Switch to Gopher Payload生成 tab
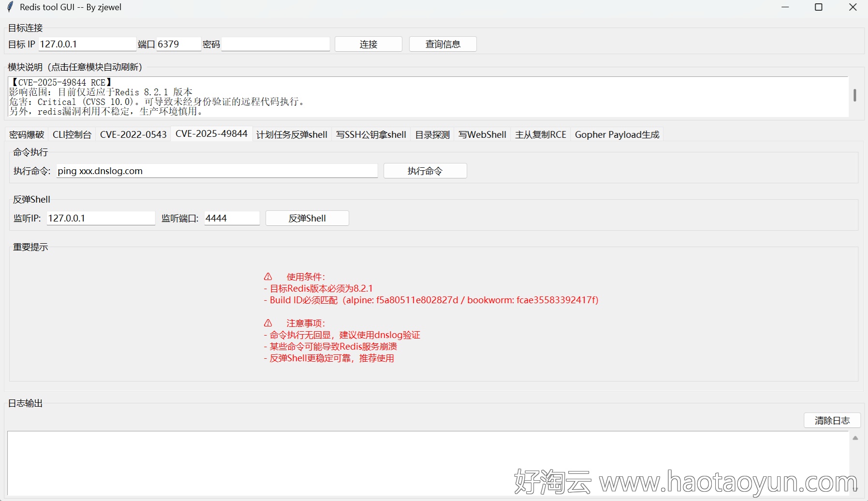Image resolution: width=868 pixels, height=501 pixels. [617, 134]
